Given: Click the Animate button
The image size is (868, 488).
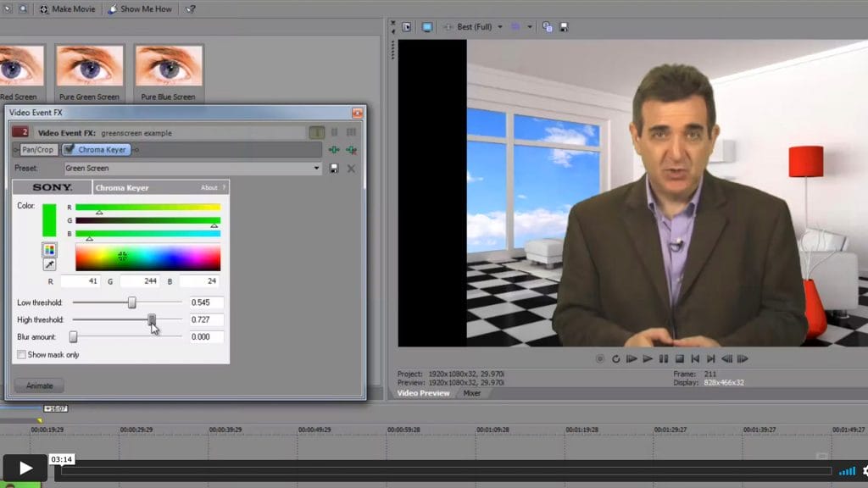Looking at the screenshot, I should coord(39,385).
